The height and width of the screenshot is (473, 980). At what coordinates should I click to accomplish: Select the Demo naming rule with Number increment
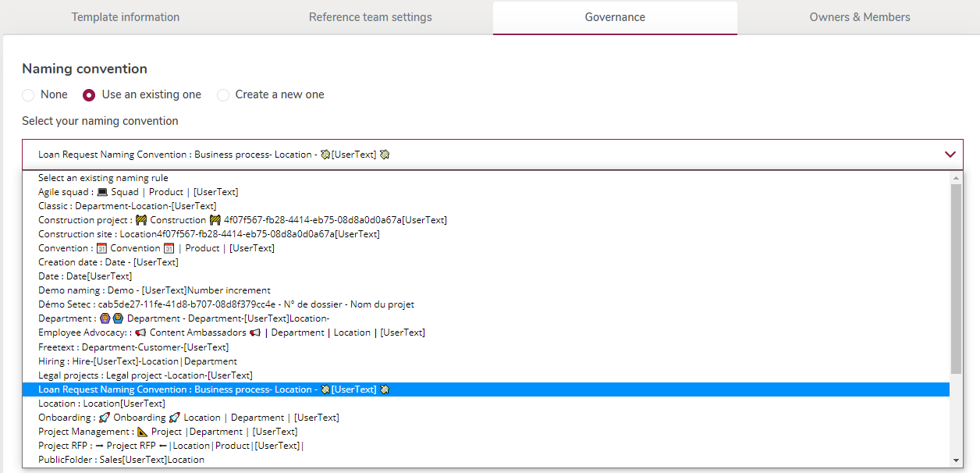click(x=486, y=290)
